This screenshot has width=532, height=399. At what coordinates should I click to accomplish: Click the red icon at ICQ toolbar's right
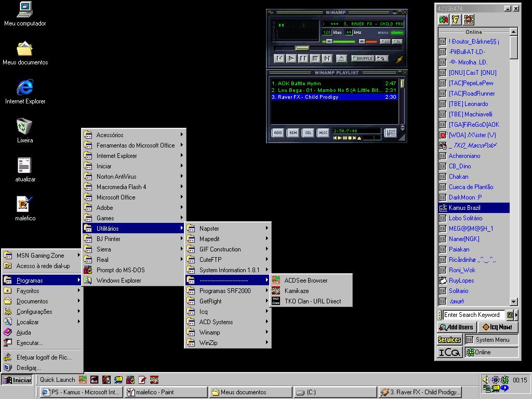(x=469, y=20)
